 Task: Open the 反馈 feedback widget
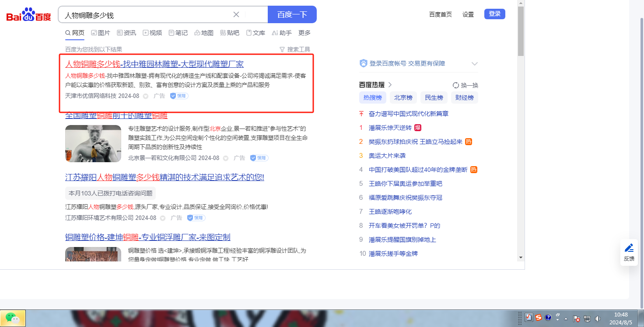tap(629, 252)
